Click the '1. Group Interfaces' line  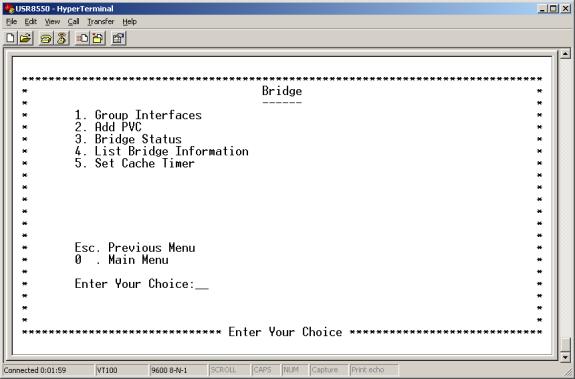tap(138, 115)
